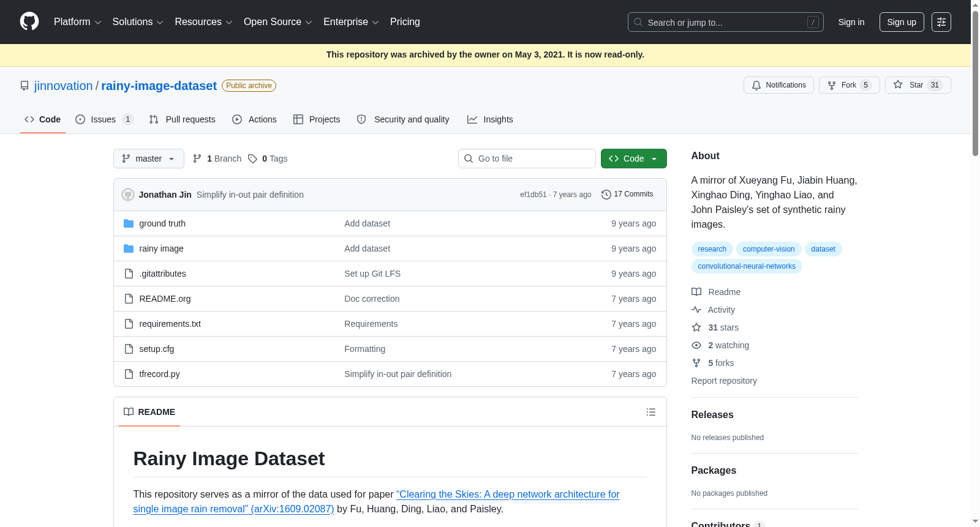The image size is (980, 527).
Task: Open the dataset topic tag
Action: tap(823, 249)
